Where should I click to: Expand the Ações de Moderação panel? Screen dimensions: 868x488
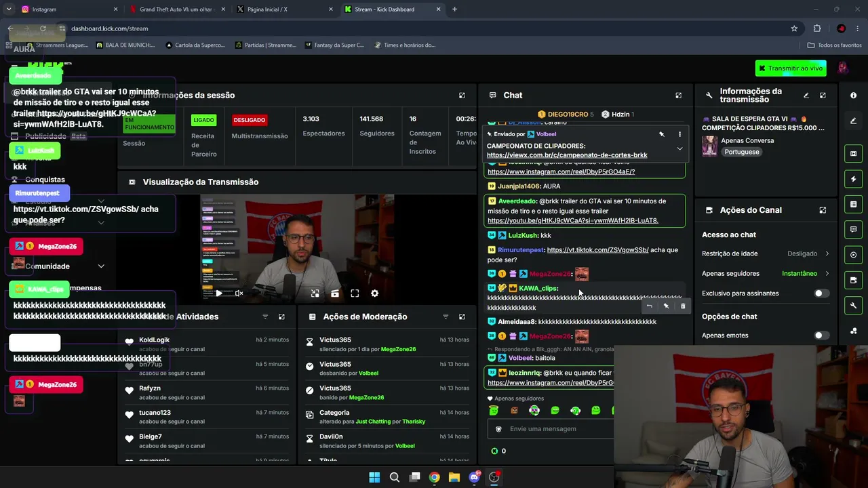462,317
